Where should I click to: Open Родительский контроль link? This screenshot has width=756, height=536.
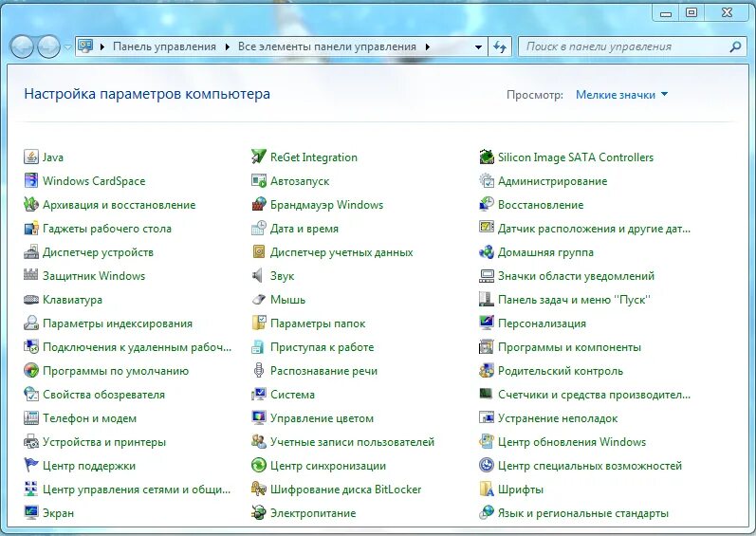(x=561, y=371)
